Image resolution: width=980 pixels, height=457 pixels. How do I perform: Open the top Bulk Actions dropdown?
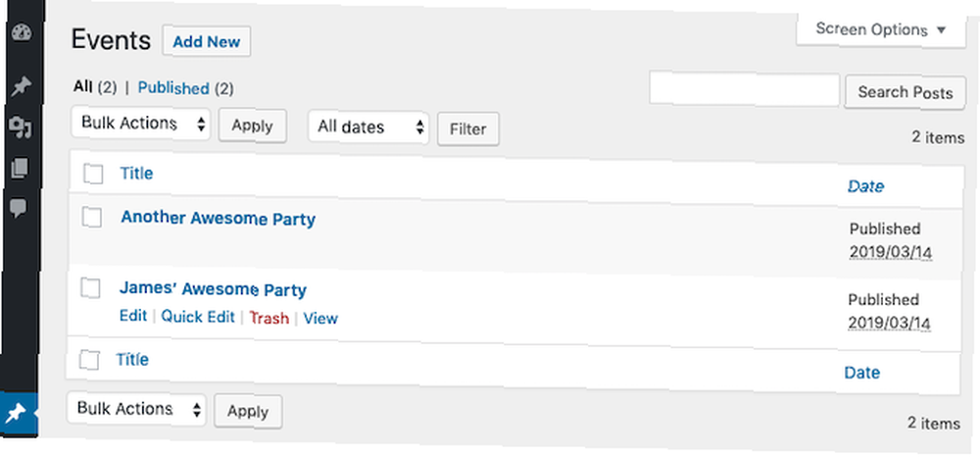pos(140,124)
